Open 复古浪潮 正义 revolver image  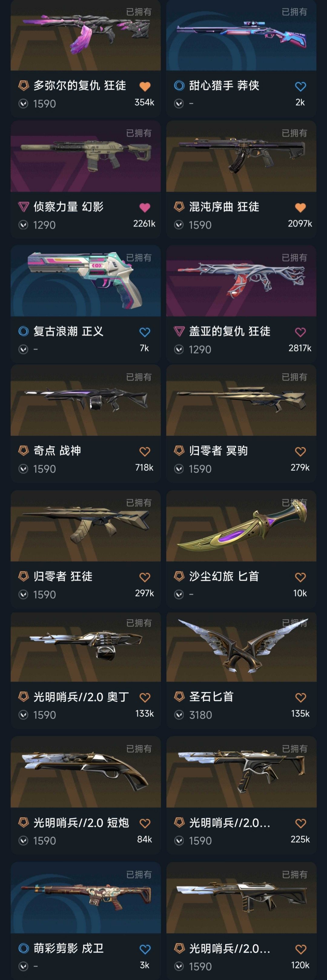(x=86, y=281)
